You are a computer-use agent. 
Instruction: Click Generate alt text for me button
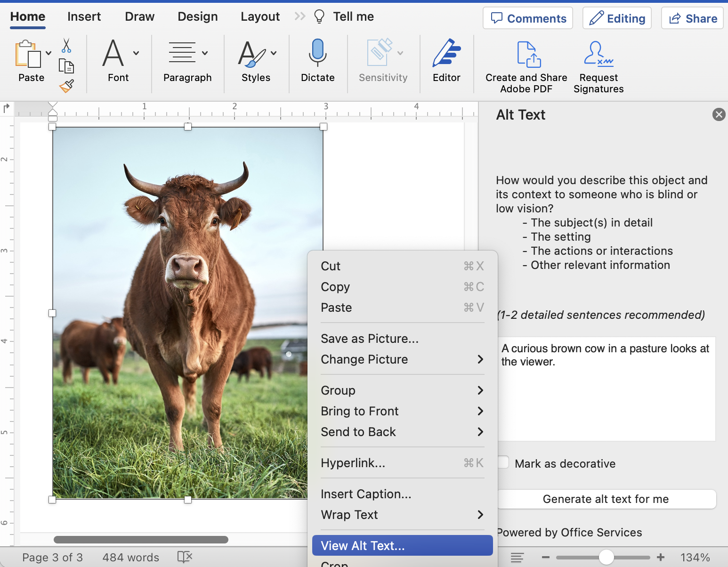click(606, 499)
